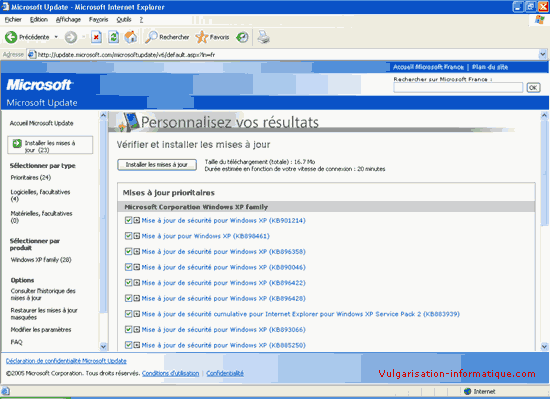Screen dimensions: 550x399
Task: Click the Print toolbar icon
Action: tap(263, 37)
